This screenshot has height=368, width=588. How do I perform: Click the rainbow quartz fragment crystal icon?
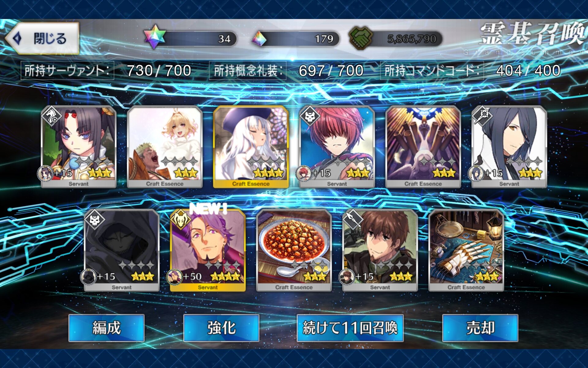pyautogui.click(x=259, y=39)
